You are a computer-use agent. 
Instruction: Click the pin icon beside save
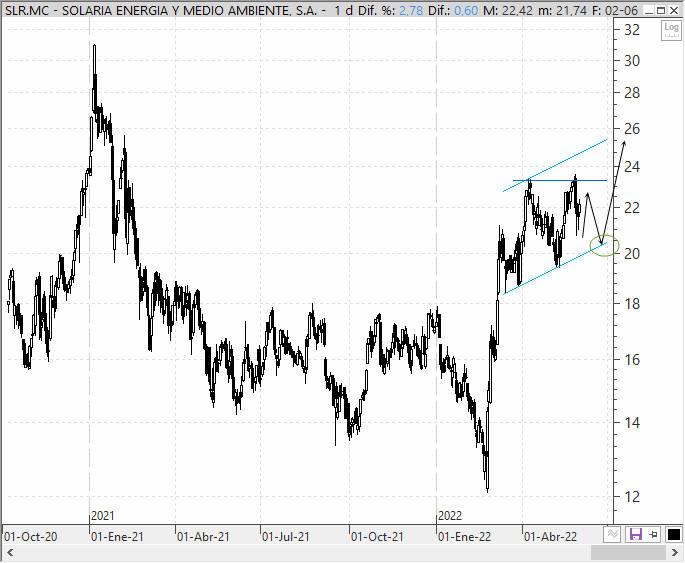click(654, 534)
